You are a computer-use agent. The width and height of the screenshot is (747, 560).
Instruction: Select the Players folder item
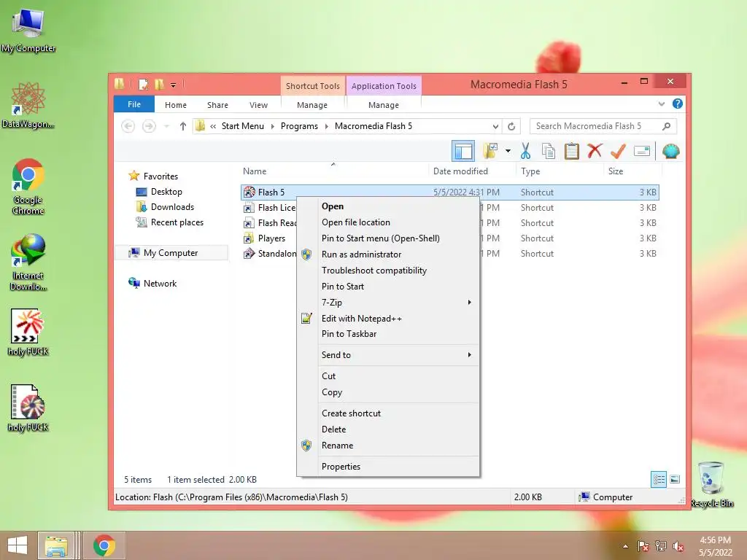click(x=271, y=238)
